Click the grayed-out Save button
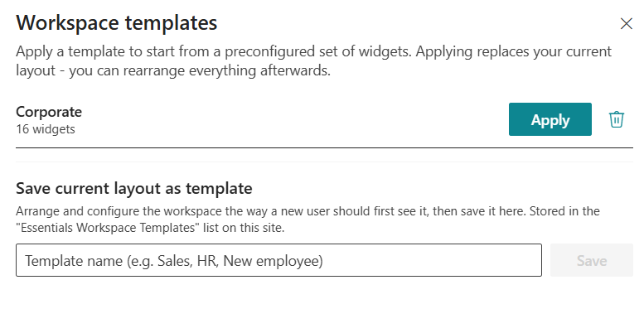 592,260
